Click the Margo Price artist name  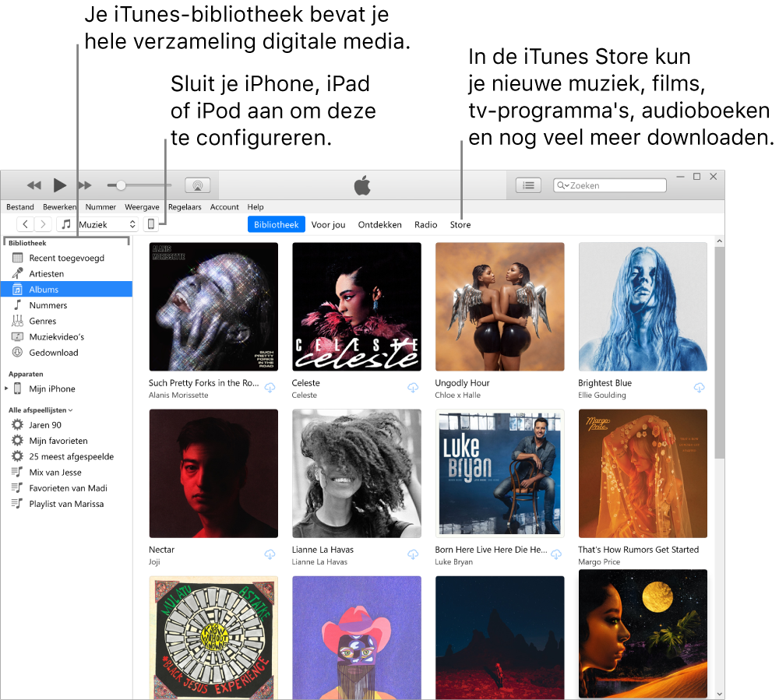click(x=599, y=562)
